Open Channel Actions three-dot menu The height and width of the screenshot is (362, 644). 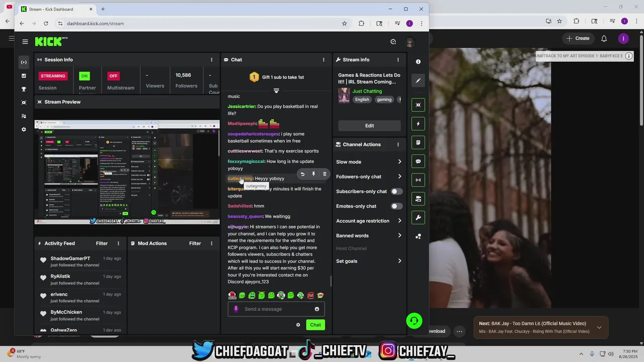(398, 145)
